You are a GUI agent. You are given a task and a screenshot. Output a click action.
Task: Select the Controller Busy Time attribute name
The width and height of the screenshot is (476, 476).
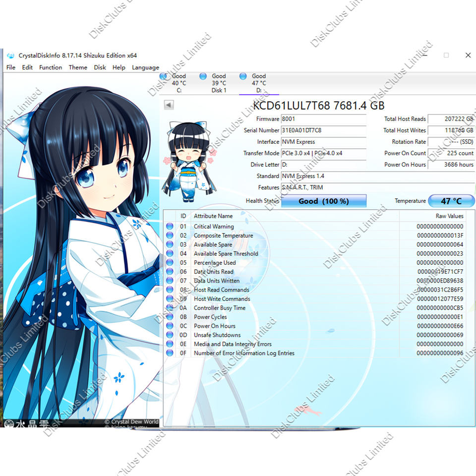(x=220, y=308)
